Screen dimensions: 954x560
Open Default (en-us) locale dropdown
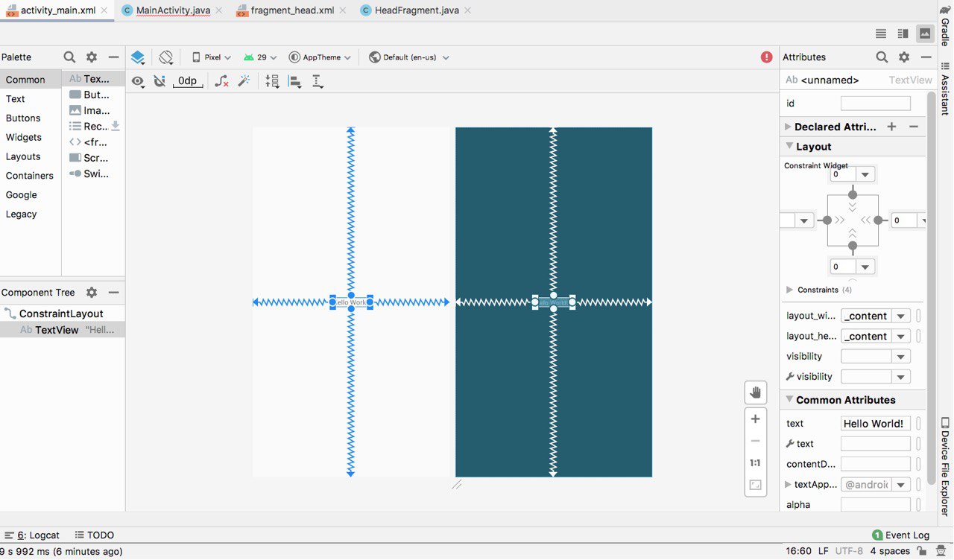point(409,57)
